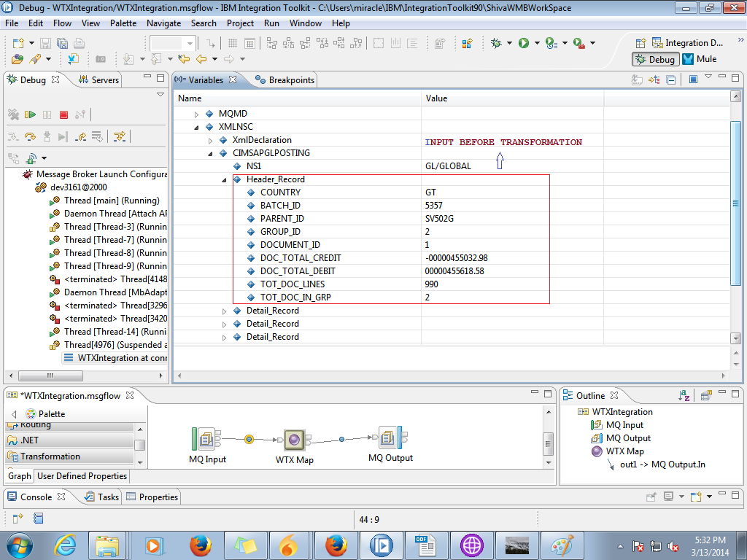This screenshot has width=747, height=560.
Task: Click the MQ Input node
Action: pos(206,438)
